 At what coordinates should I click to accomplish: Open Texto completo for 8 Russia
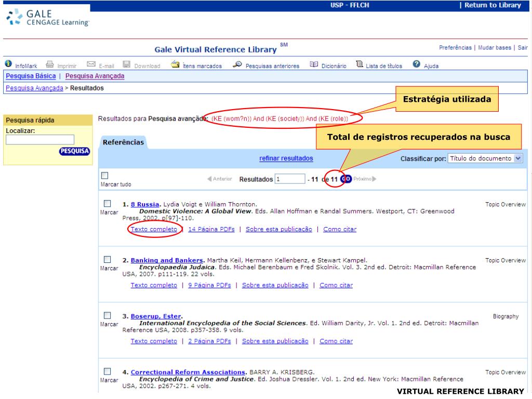[154, 229]
